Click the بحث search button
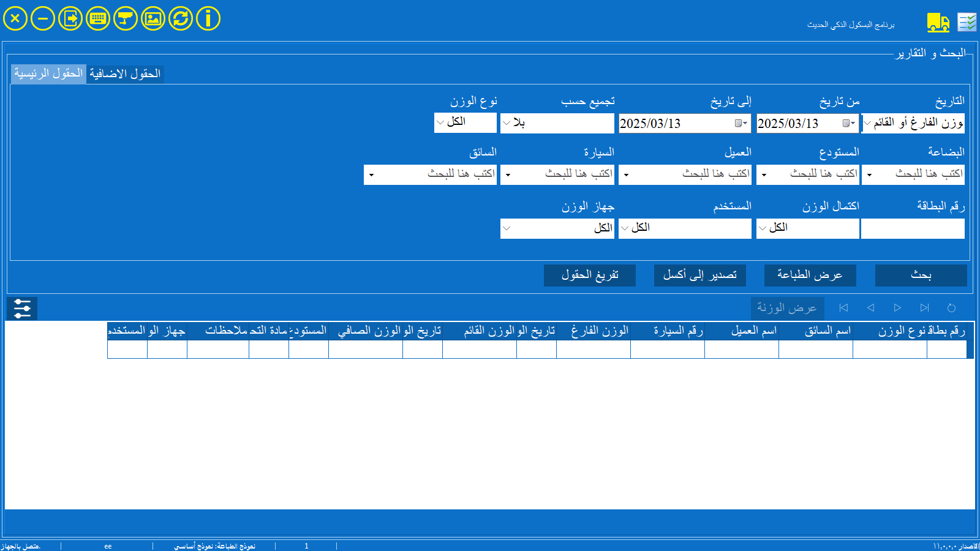This screenshot has width=980, height=551. (921, 275)
